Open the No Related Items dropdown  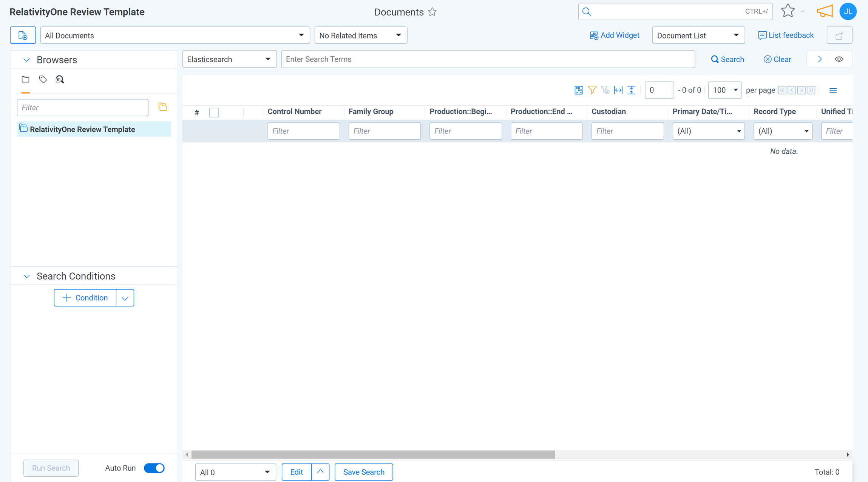361,35
